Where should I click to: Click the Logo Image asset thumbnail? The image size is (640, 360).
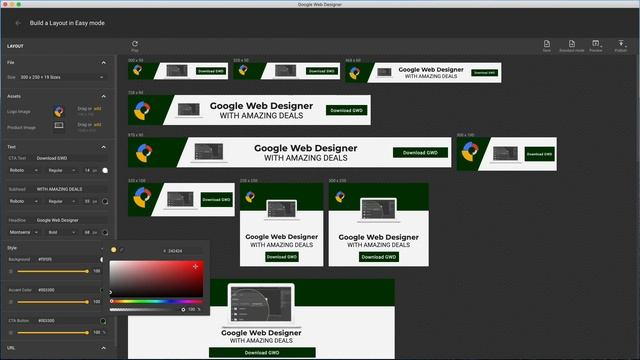click(x=59, y=111)
